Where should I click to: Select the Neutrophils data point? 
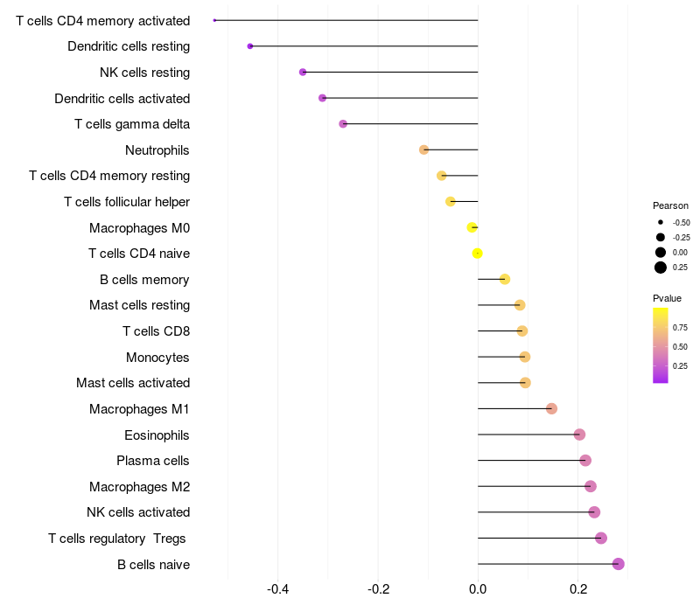[x=424, y=150]
